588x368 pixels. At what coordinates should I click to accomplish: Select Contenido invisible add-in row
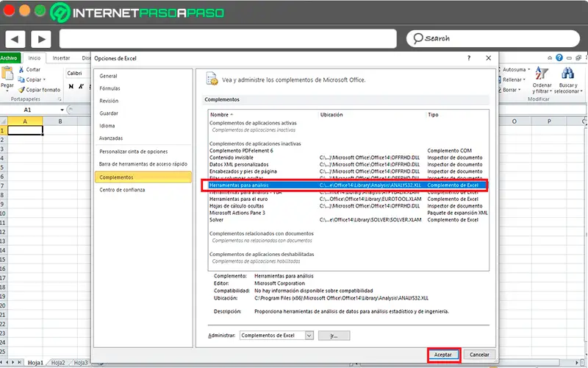click(348, 158)
